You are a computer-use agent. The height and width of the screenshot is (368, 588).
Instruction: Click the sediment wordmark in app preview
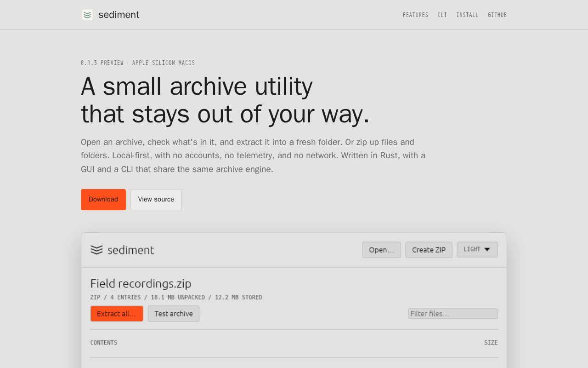click(131, 250)
